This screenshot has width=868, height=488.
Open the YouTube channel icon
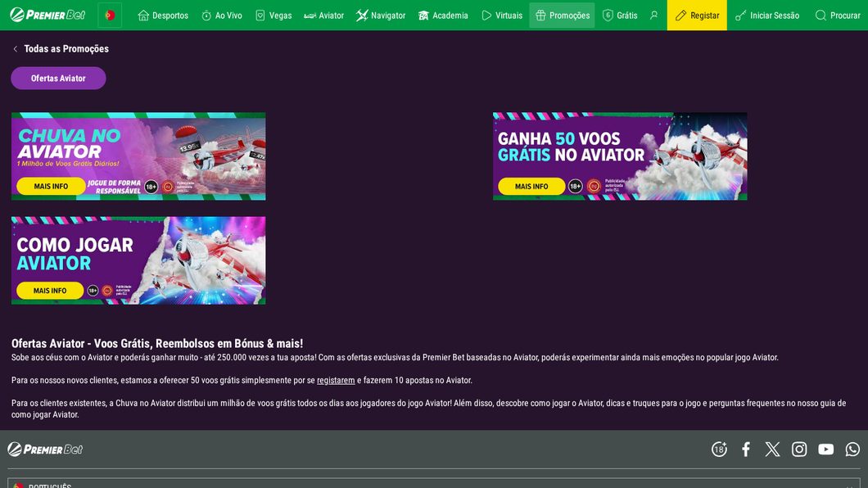point(825,450)
